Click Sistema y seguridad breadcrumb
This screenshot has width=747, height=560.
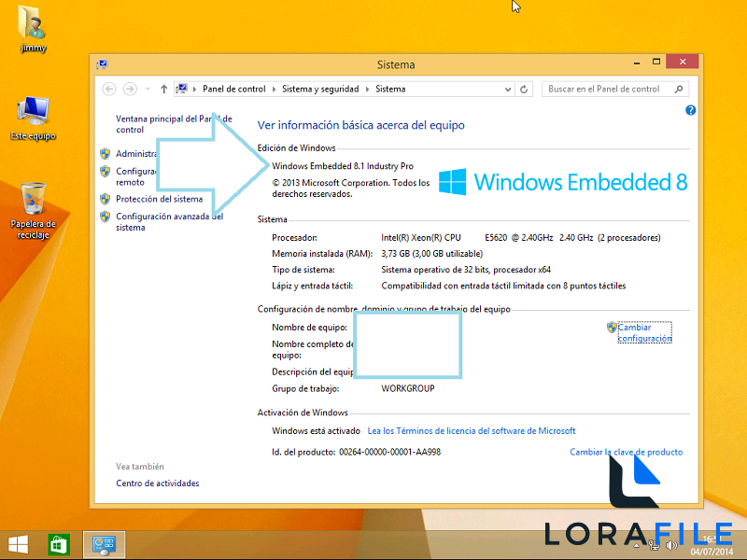click(320, 89)
